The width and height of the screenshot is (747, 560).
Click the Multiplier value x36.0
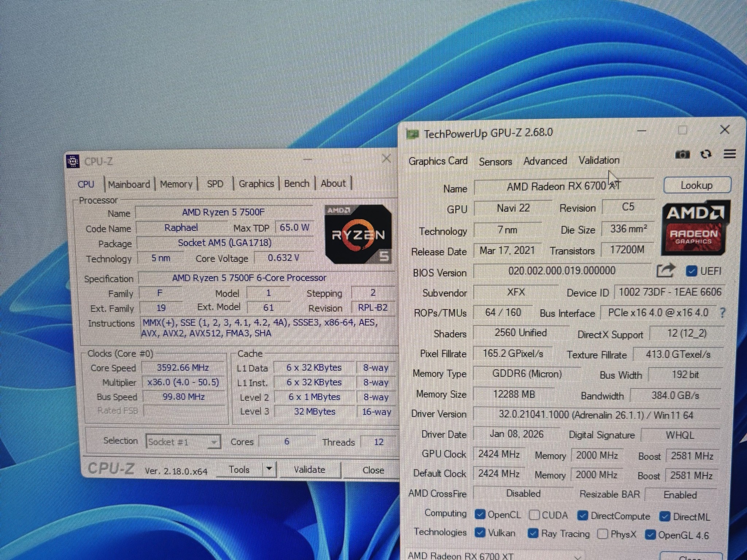183,382
